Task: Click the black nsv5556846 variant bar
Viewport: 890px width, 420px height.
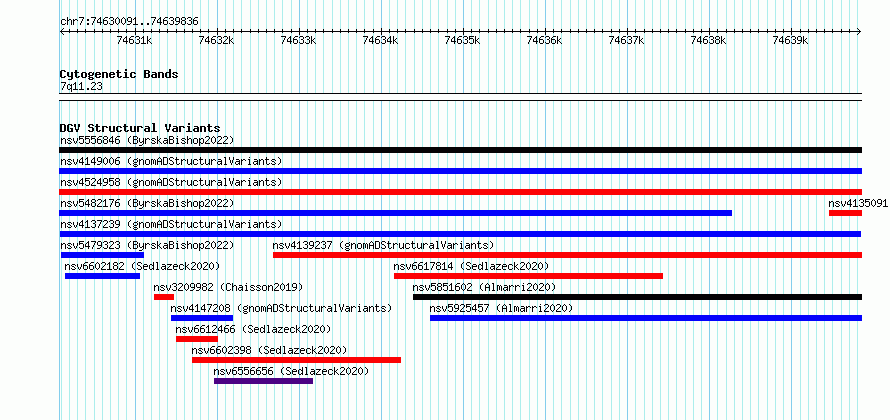Action: point(460,150)
